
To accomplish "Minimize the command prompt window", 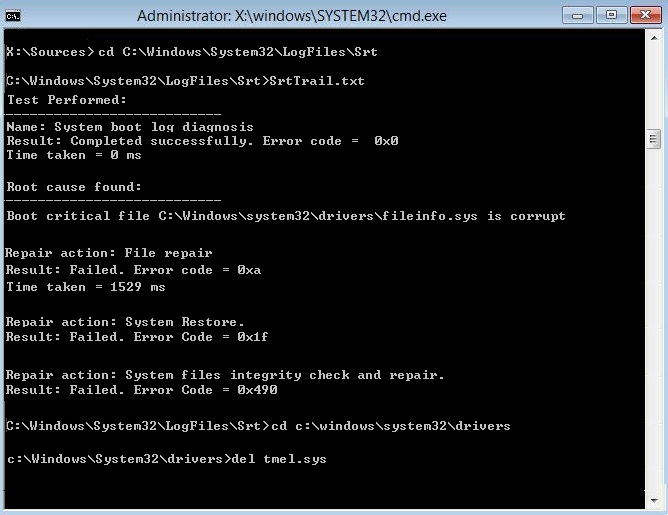I will (577, 16).
